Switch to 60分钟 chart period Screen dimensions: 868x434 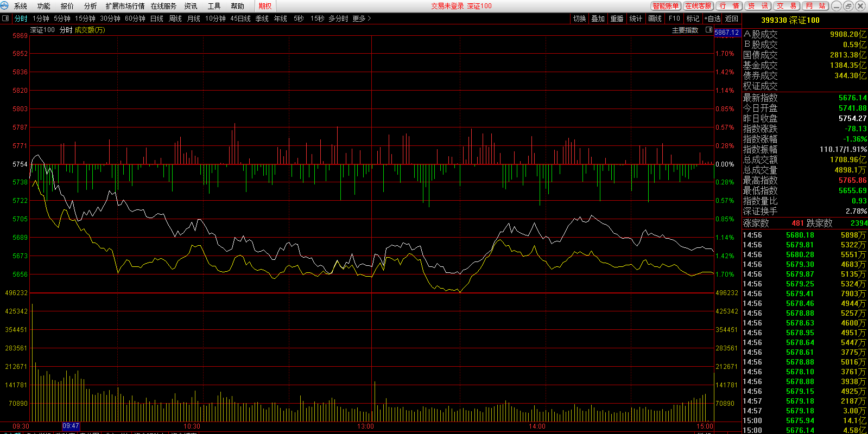tap(135, 18)
